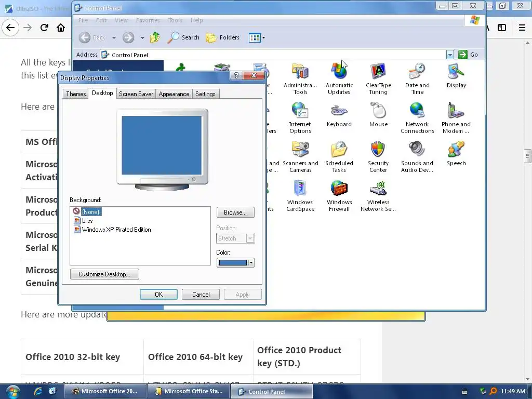The image size is (532, 399).
Task: Open Keyboard icon
Action: (x=339, y=114)
